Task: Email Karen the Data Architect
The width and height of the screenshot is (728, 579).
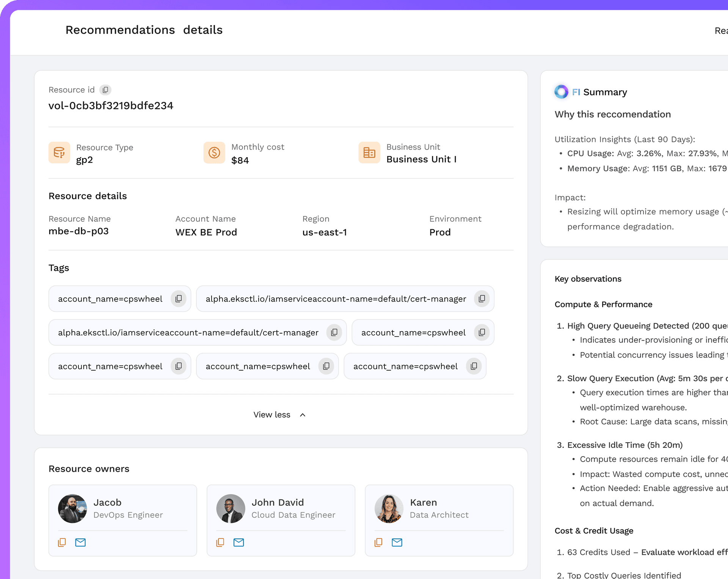Action: [397, 542]
